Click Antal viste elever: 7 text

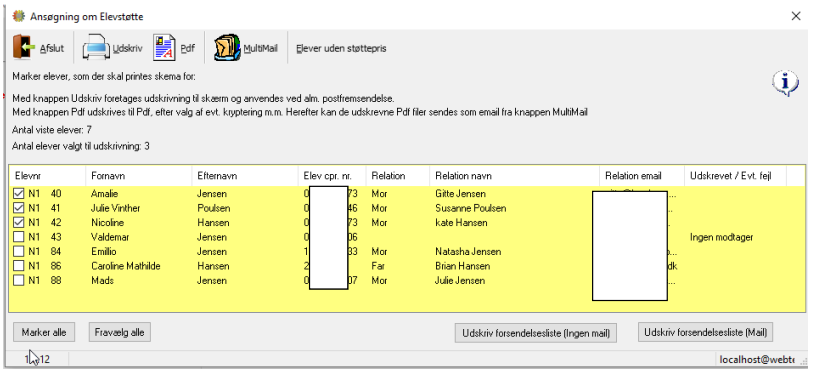click(52, 130)
